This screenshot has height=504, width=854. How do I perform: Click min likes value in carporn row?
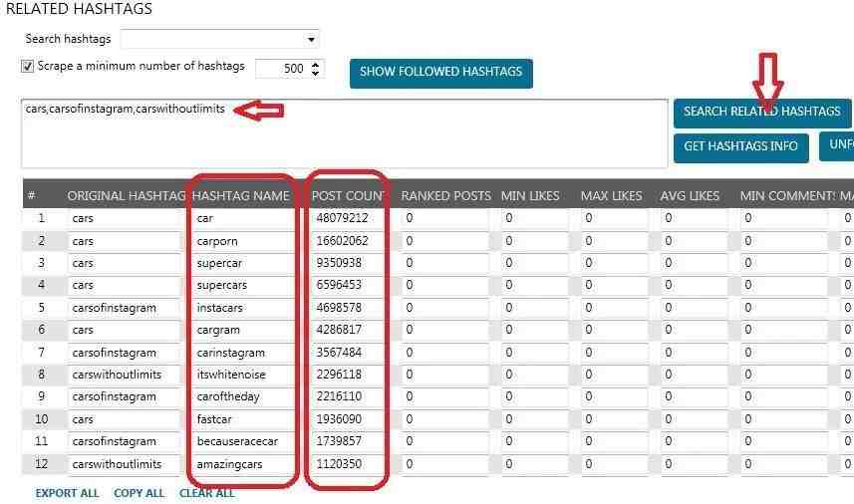coord(534,241)
